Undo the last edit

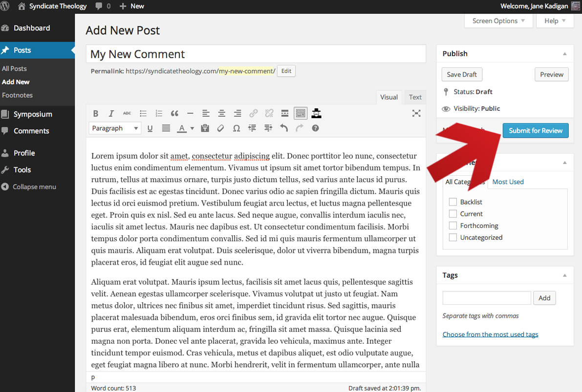[x=284, y=128]
